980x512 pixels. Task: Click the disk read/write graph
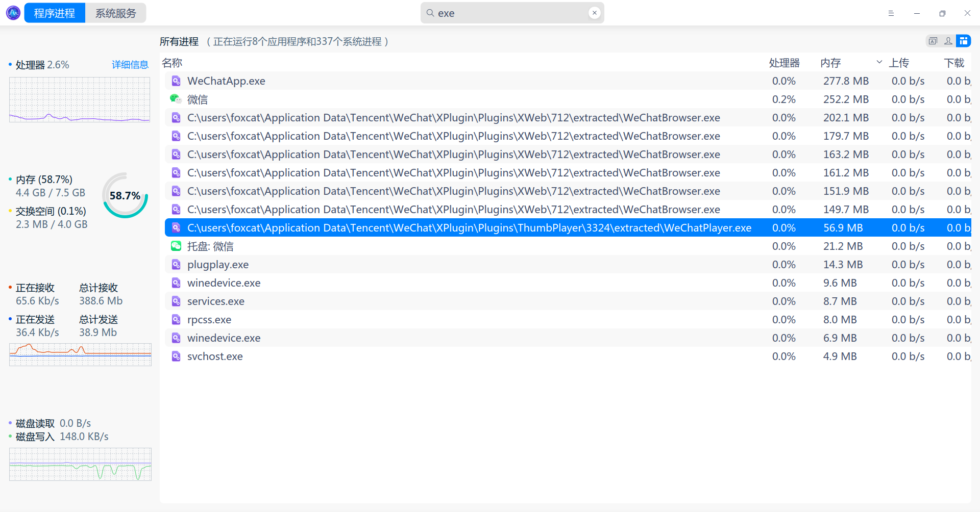pyautogui.click(x=80, y=464)
